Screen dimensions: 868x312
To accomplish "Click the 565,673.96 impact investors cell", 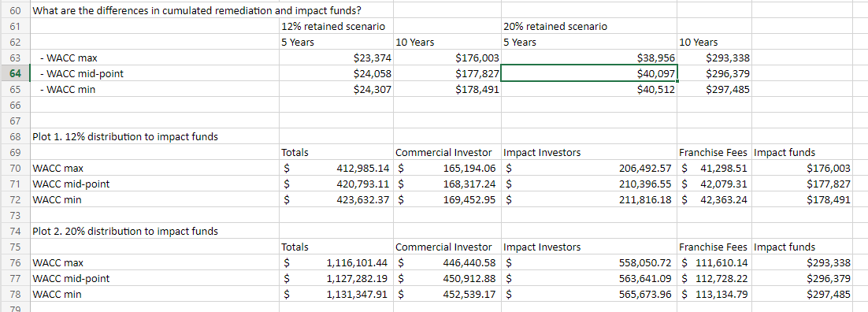I will point(589,294).
